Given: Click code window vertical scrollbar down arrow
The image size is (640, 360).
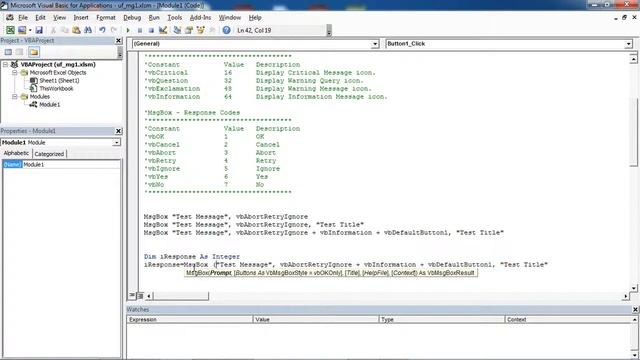Looking at the screenshot, I should [633, 288].
